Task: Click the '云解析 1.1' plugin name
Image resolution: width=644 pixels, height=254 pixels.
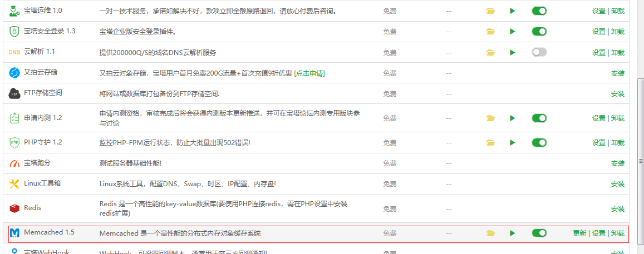Action: 39,52
